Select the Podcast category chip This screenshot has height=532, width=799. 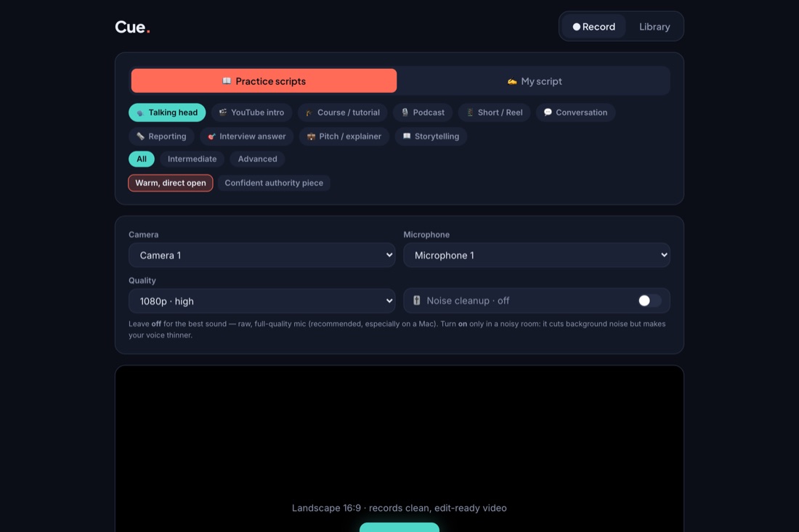point(423,112)
